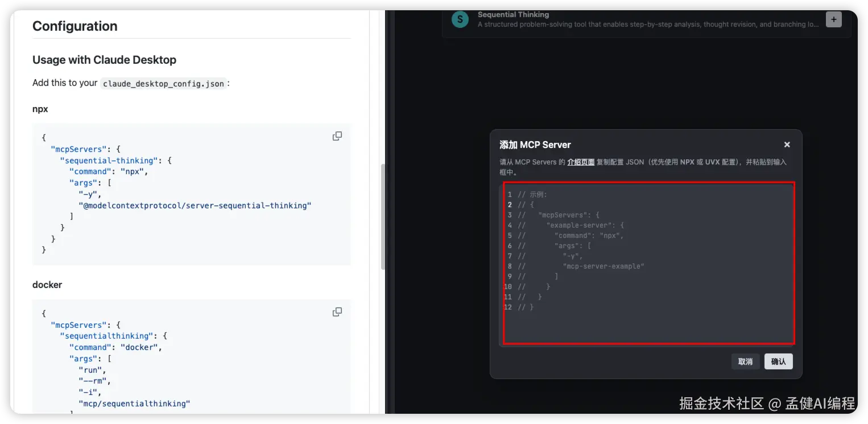Screen dimensions: 868x424
Task: Copy the npx JSON config snippet
Action: pyautogui.click(x=337, y=136)
